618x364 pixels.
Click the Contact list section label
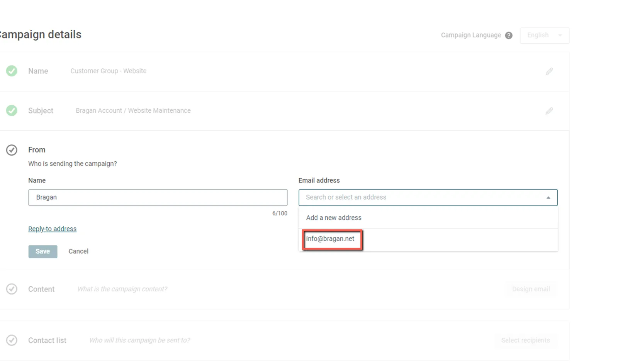click(47, 340)
